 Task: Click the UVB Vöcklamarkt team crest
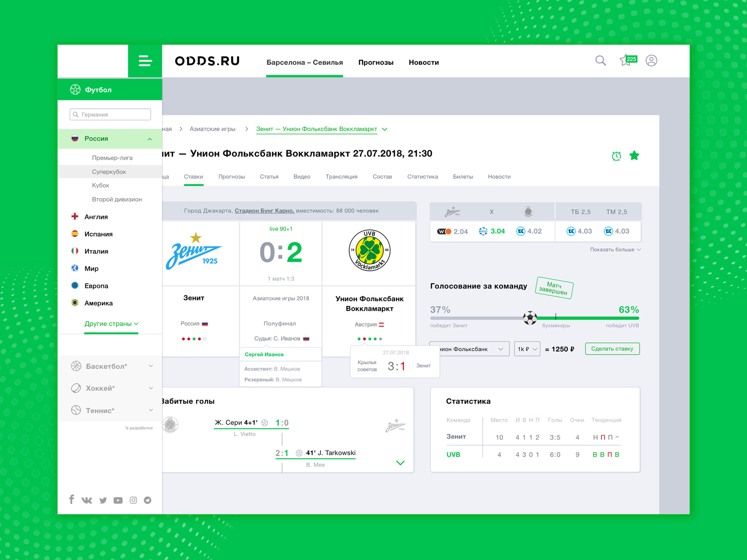click(x=369, y=250)
